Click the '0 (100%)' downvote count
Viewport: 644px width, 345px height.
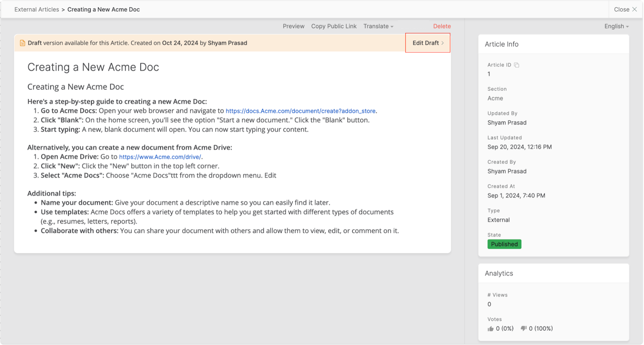pos(541,328)
